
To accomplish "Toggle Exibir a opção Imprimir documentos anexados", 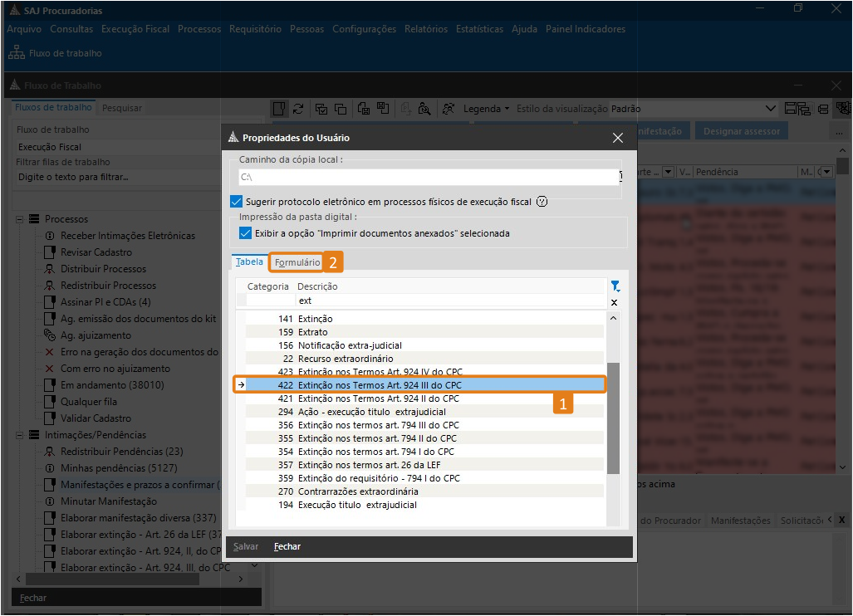I will click(245, 233).
